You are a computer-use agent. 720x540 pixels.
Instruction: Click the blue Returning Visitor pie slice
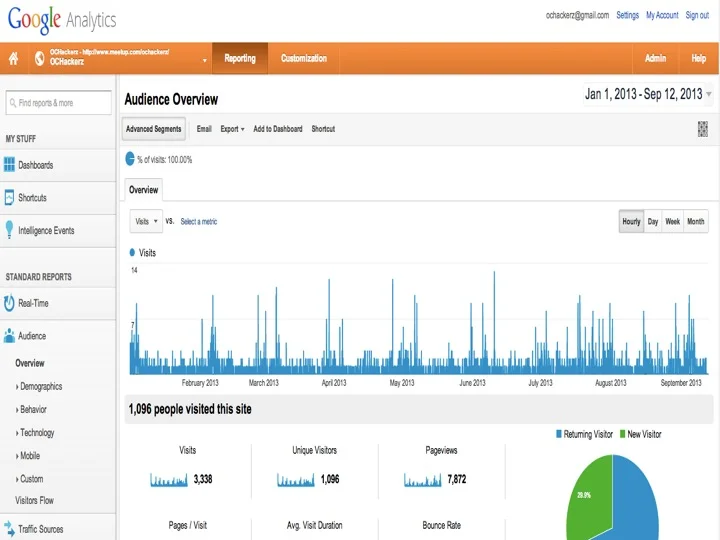pos(636,501)
